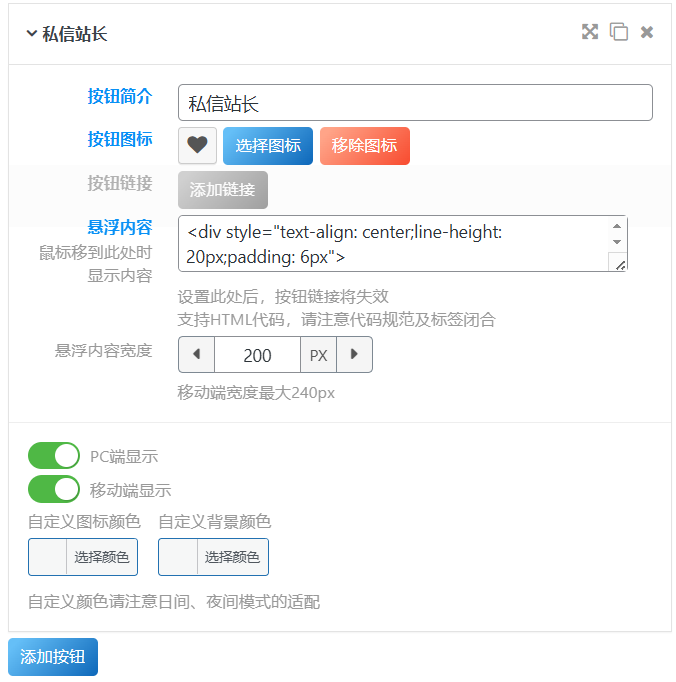Click the 移除图标 button

(365, 146)
